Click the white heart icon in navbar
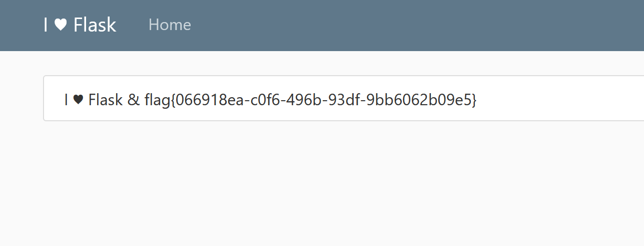This screenshot has width=644, height=246. point(61,25)
